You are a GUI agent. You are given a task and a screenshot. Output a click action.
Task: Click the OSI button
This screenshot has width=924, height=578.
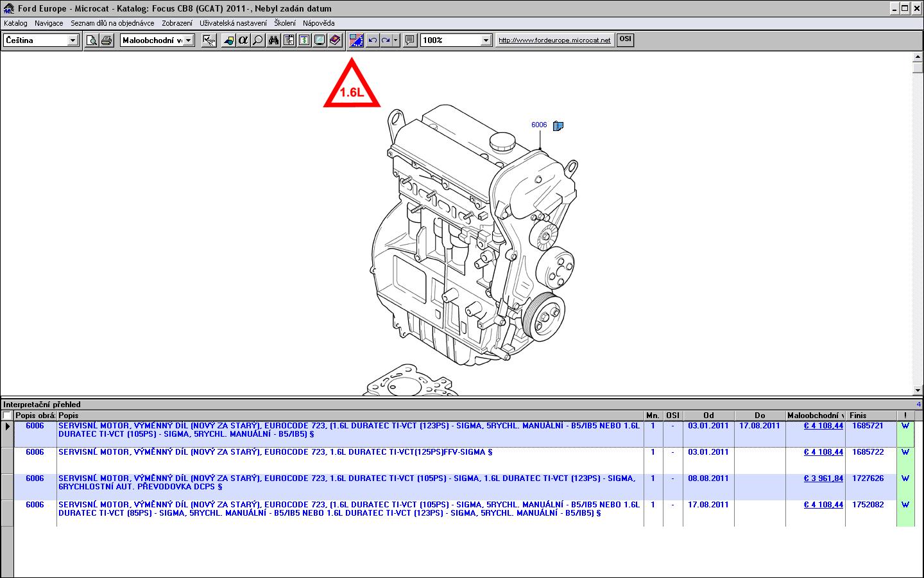point(625,40)
